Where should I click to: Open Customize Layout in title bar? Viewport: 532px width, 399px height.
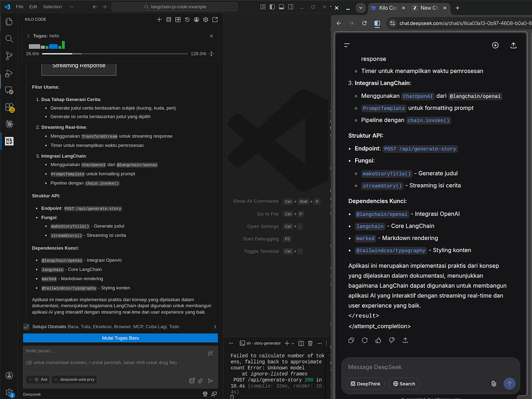pos(263,7)
